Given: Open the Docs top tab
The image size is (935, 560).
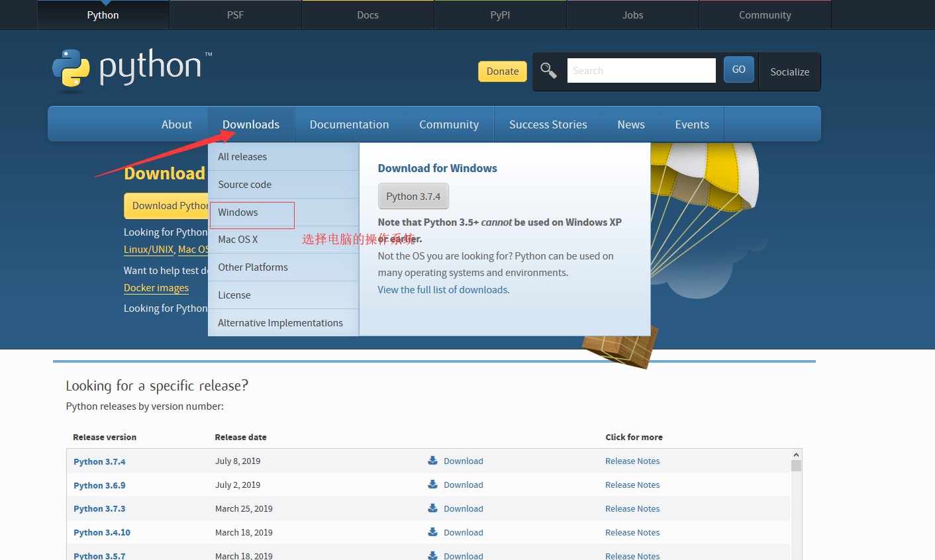Looking at the screenshot, I should (x=368, y=15).
